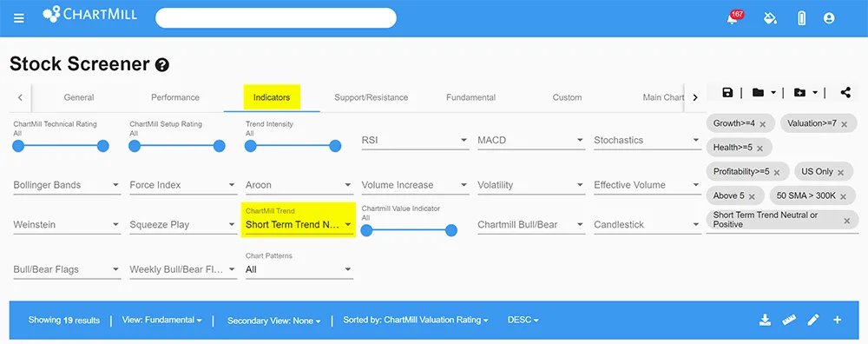Image resolution: width=868 pixels, height=344 pixels.
Task: Open the Stock Screener help question icon
Action: (162, 65)
